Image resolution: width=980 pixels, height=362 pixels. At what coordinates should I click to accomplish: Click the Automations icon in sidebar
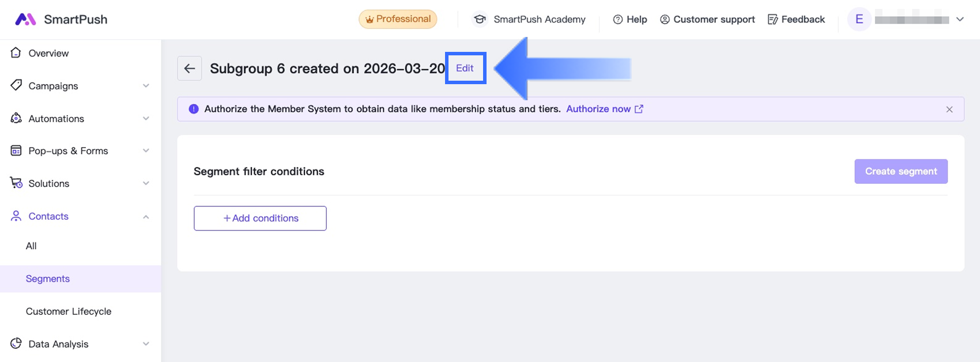point(16,118)
